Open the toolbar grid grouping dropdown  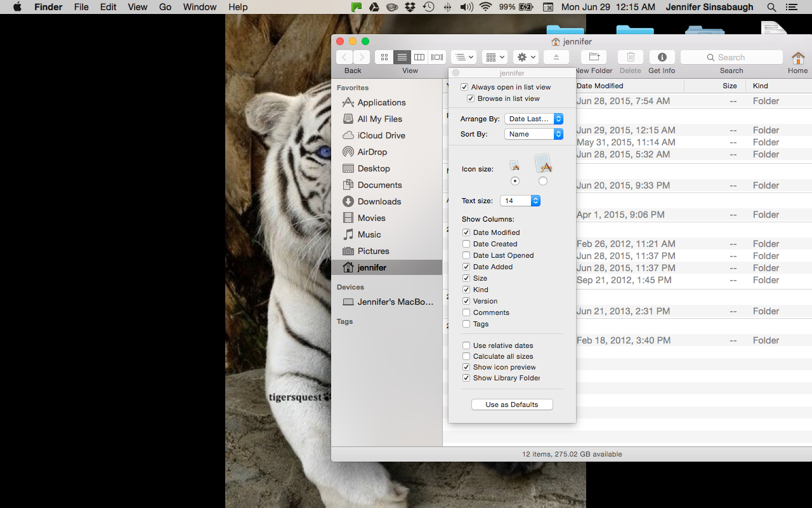tap(495, 57)
